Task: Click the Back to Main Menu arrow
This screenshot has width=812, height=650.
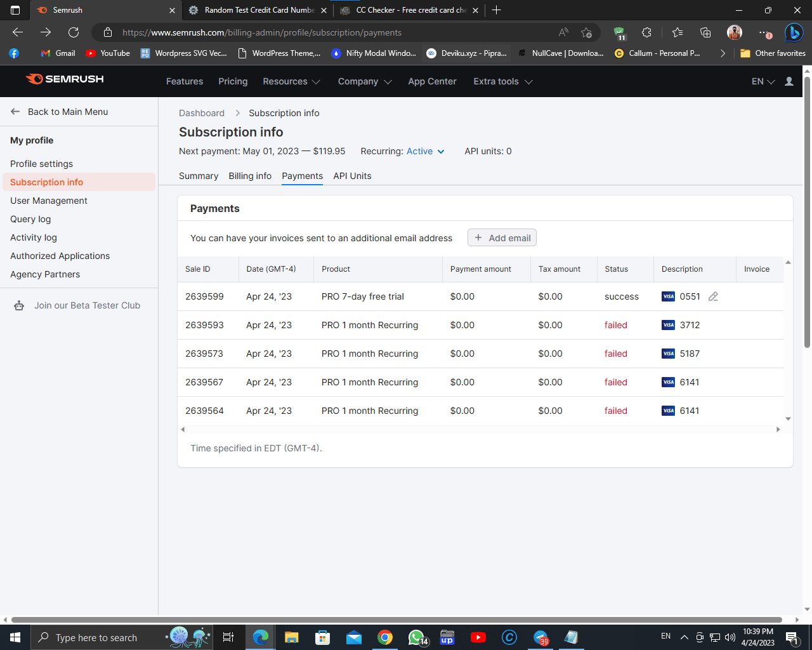Action: [x=15, y=112]
